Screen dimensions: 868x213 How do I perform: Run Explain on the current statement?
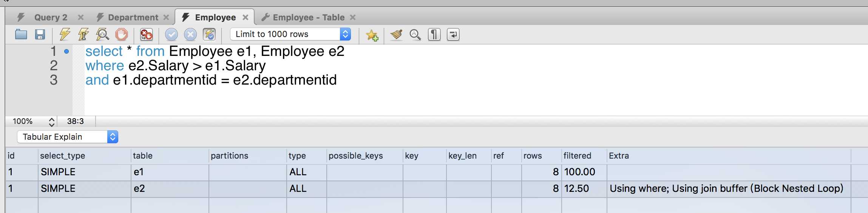102,35
